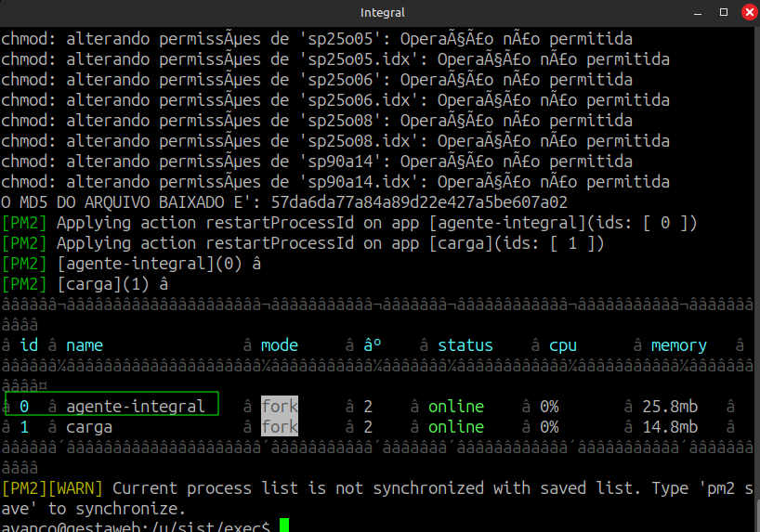Click 'sp25o08.idx' filename in chmod output

[360, 140]
